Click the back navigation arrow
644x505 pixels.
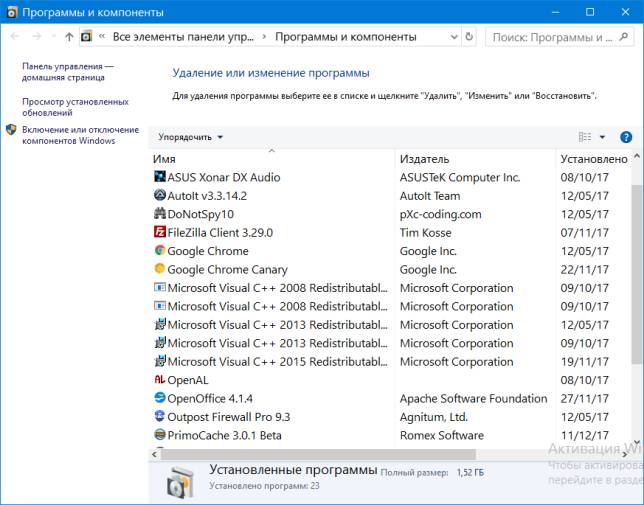pos(15,37)
